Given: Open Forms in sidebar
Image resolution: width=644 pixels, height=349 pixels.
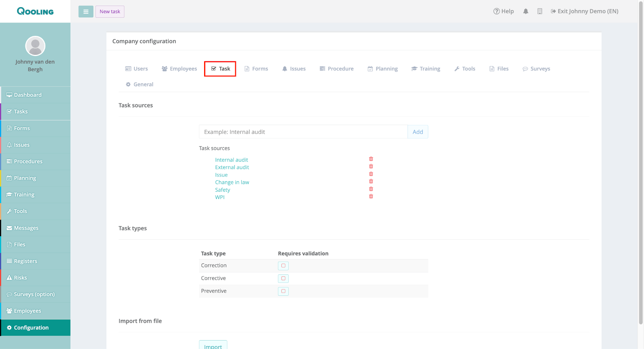Looking at the screenshot, I should 35,128.
